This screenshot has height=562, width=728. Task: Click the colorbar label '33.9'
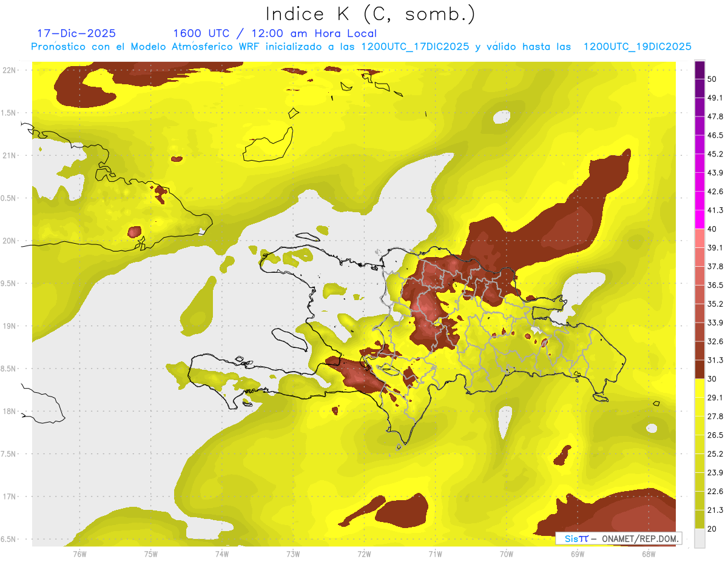[x=715, y=323]
